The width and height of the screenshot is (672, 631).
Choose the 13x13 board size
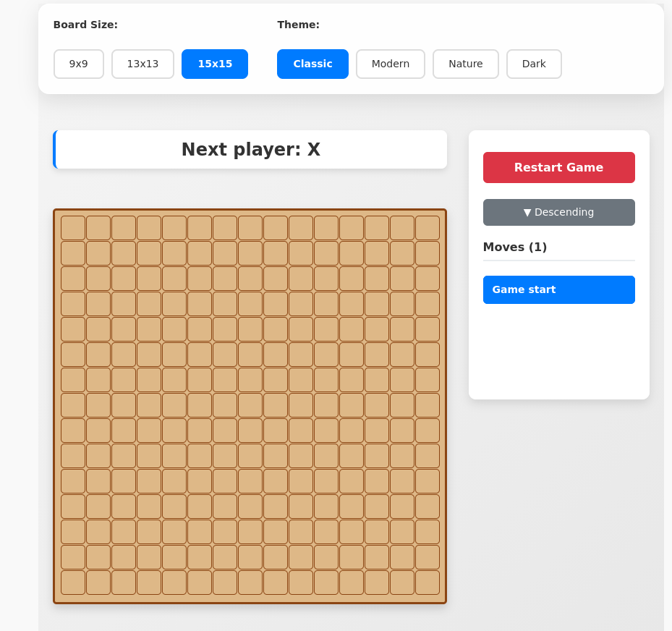pos(143,64)
